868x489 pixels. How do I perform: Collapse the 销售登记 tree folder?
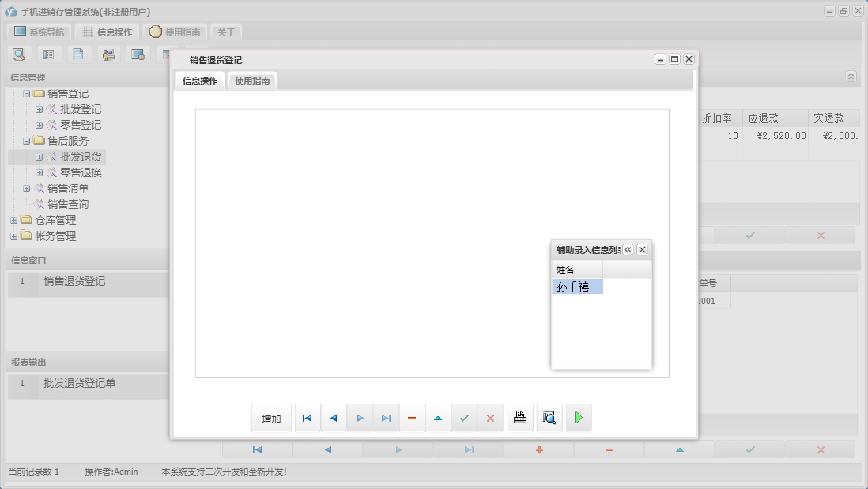26,94
